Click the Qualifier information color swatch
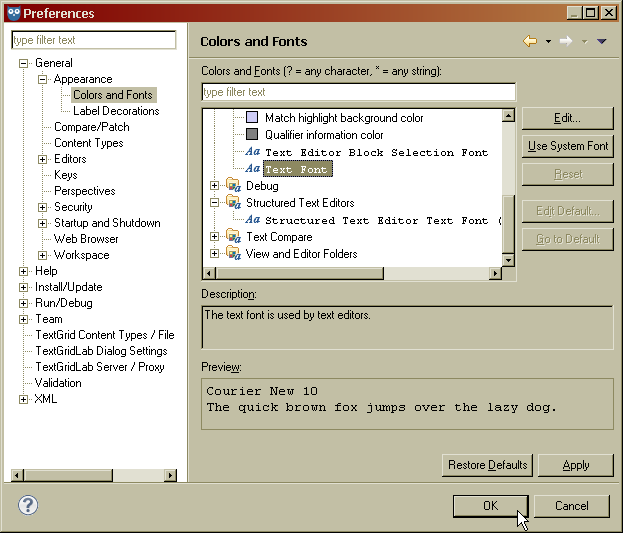Image resolution: width=623 pixels, height=533 pixels. point(252,135)
